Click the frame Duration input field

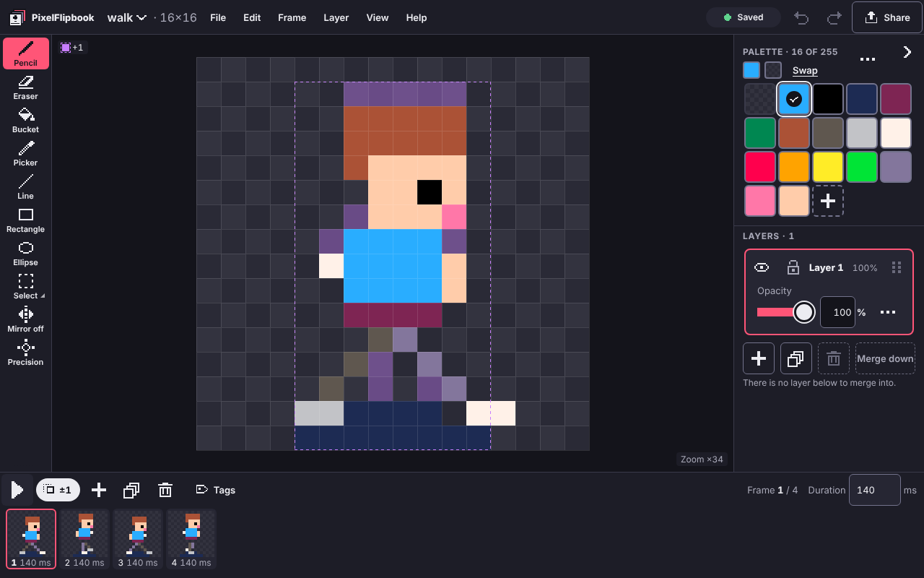874,490
